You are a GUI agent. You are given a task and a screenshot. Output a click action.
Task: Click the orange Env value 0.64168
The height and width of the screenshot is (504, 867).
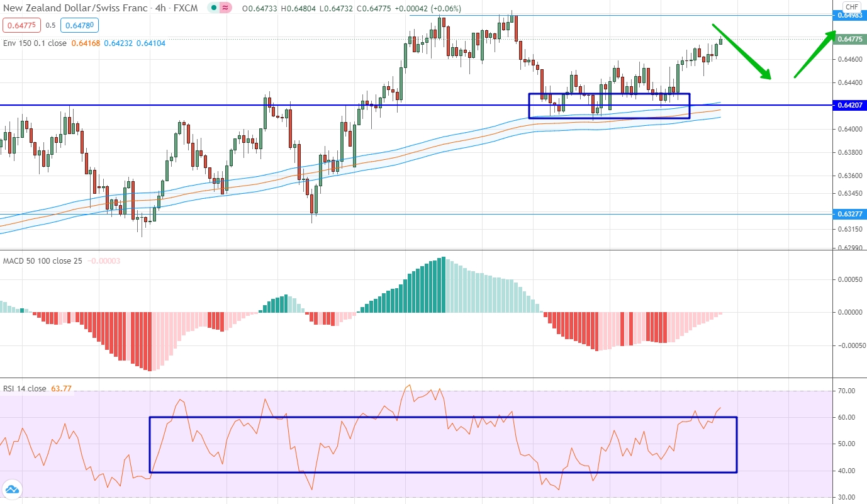[86, 43]
